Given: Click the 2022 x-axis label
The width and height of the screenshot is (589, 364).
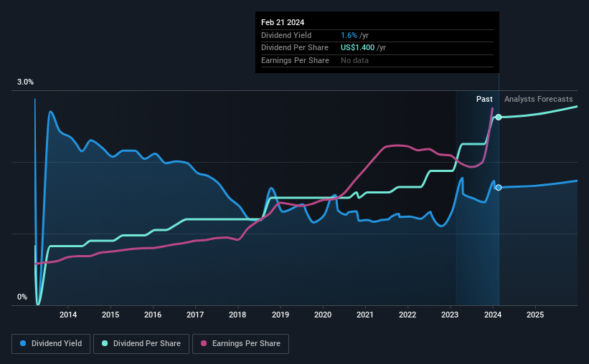Looking at the screenshot, I should (x=407, y=315).
